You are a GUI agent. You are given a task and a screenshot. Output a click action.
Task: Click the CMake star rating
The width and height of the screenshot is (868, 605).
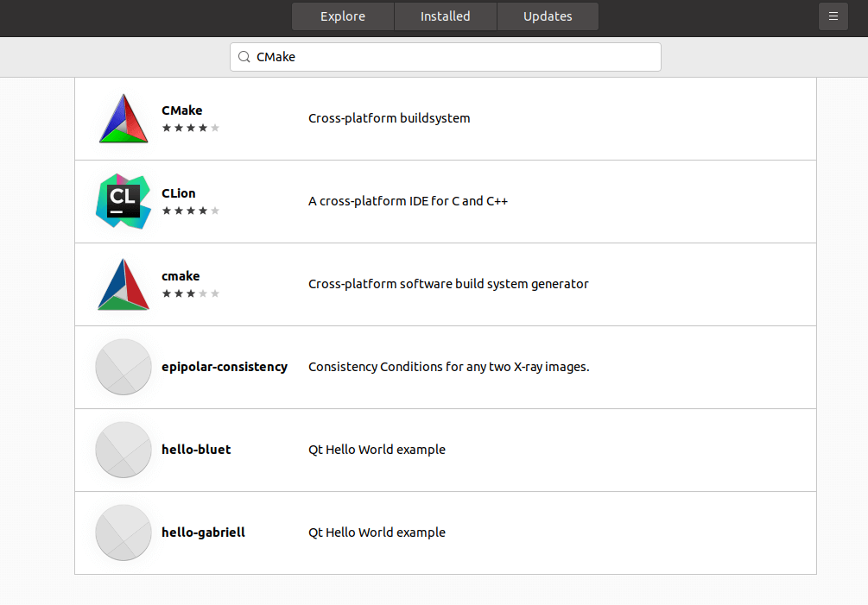[x=191, y=128]
